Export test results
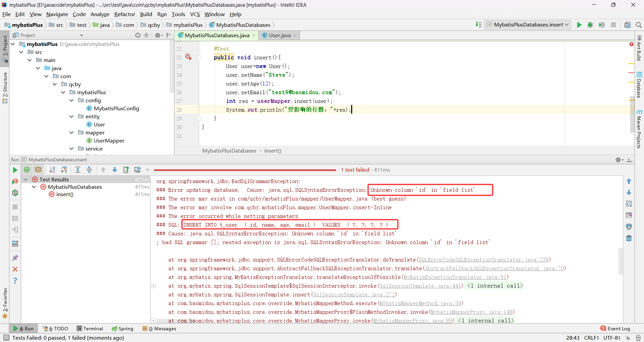The image size is (644, 342). pyautogui.click(x=126, y=170)
